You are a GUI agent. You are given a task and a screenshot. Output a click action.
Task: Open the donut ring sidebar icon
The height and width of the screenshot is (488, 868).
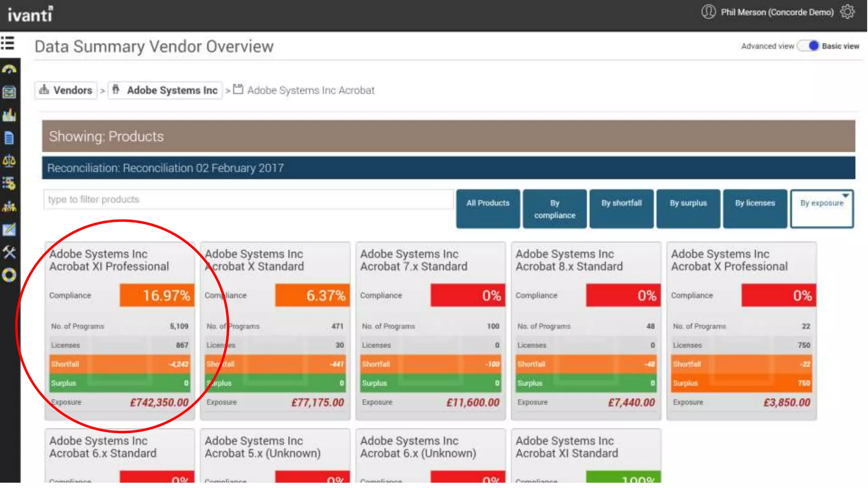click(9, 275)
